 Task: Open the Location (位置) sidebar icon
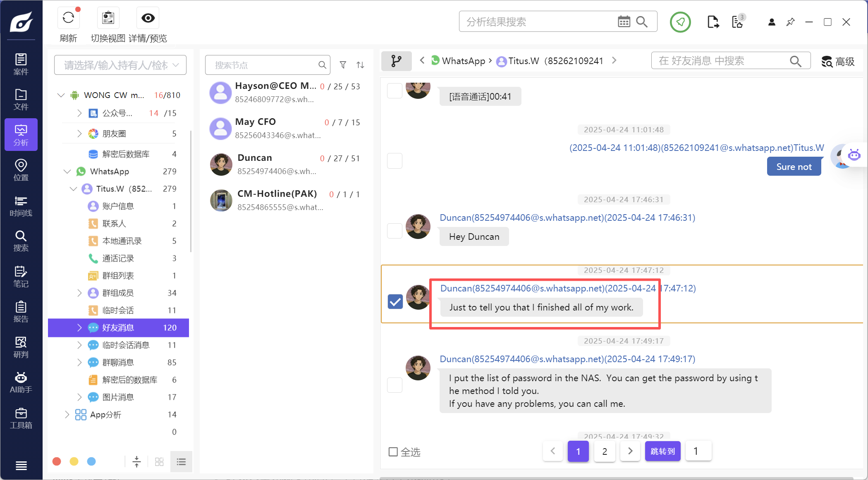point(21,170)
